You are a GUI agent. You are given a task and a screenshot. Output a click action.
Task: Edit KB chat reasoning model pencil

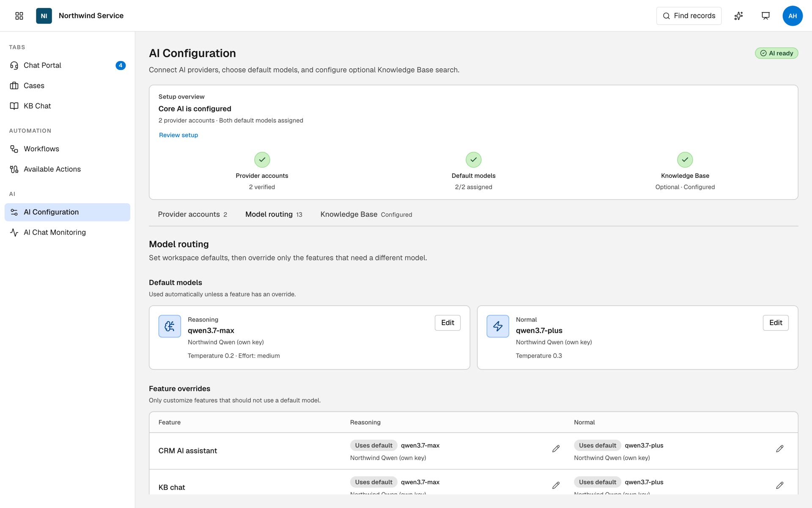[x=556, y=485]
